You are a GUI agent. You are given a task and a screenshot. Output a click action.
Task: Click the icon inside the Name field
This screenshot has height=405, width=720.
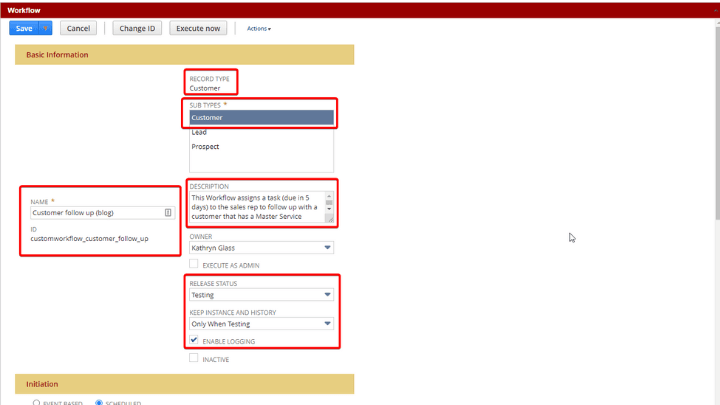(x=168, y=212)
